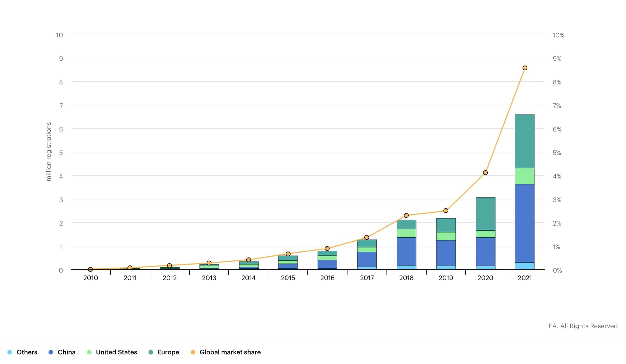Toggle the Global market share legend entry
The width and height of the screenshot is (626, 364).
[230, 352]
